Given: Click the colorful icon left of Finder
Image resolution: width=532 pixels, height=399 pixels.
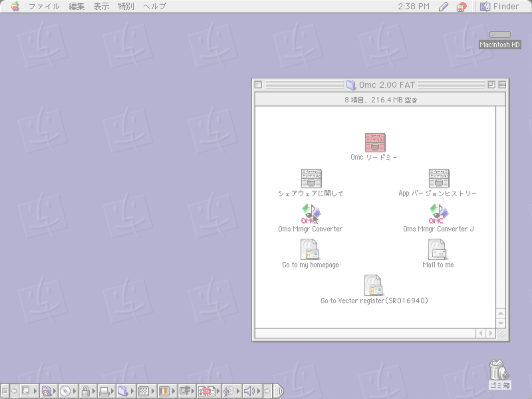Looking at the screenshot, I should 462,7.
